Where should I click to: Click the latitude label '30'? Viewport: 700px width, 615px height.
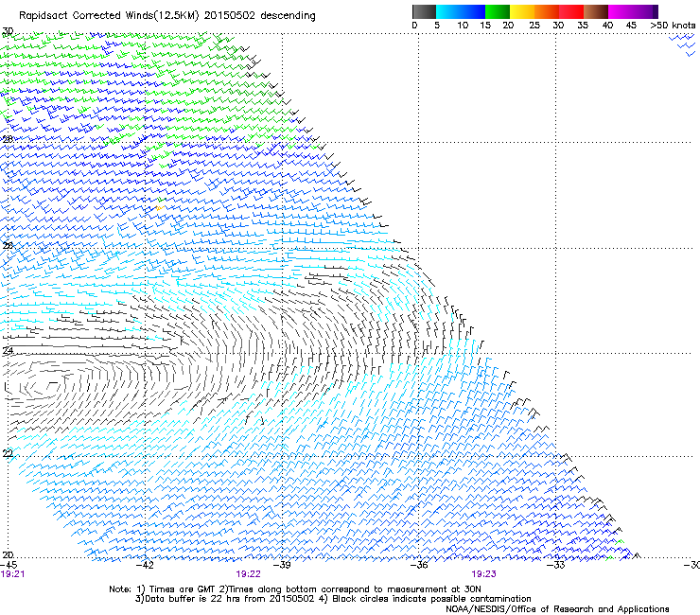point(8,31)
